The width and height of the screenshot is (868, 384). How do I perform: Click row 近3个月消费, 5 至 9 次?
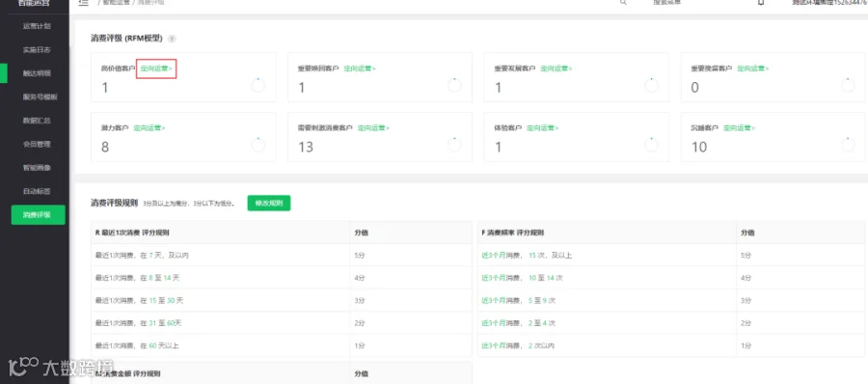pos(671,300)
